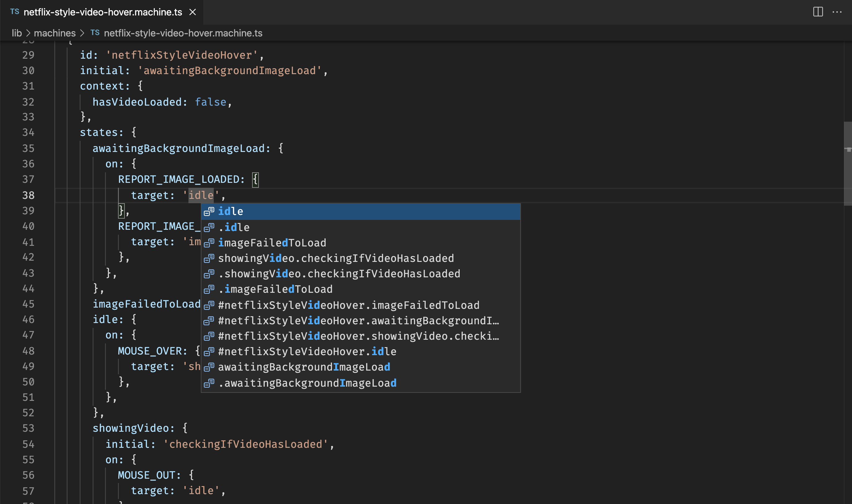Click the icon beside '.awaitingBackgroundImageLoad' suggestion

[209, 383]
